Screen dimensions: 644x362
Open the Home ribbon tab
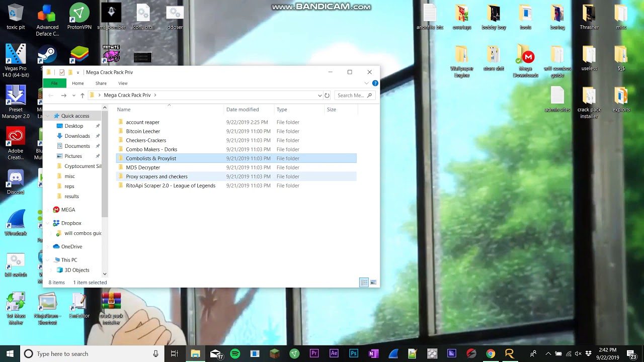pos(77,83)
